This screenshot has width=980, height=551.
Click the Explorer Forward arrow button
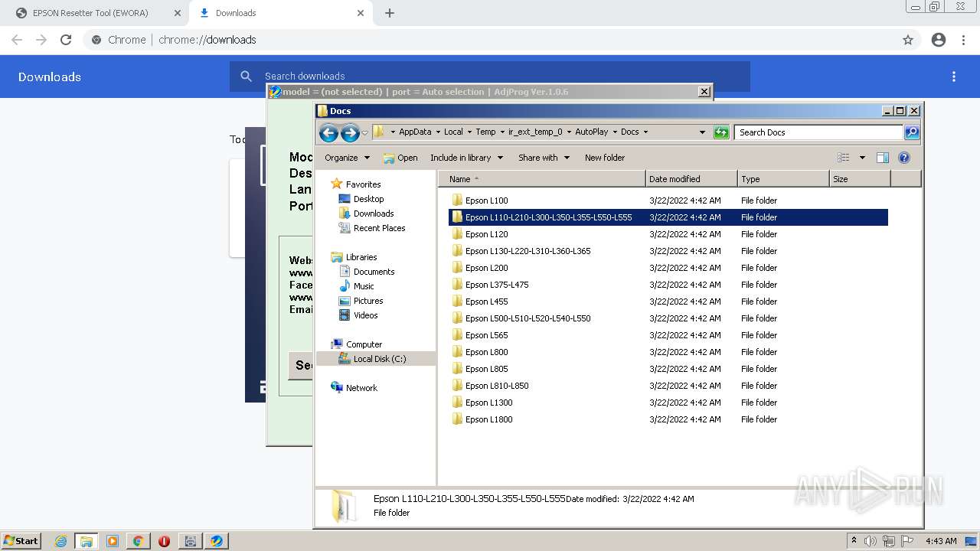[x=350, y=132]
